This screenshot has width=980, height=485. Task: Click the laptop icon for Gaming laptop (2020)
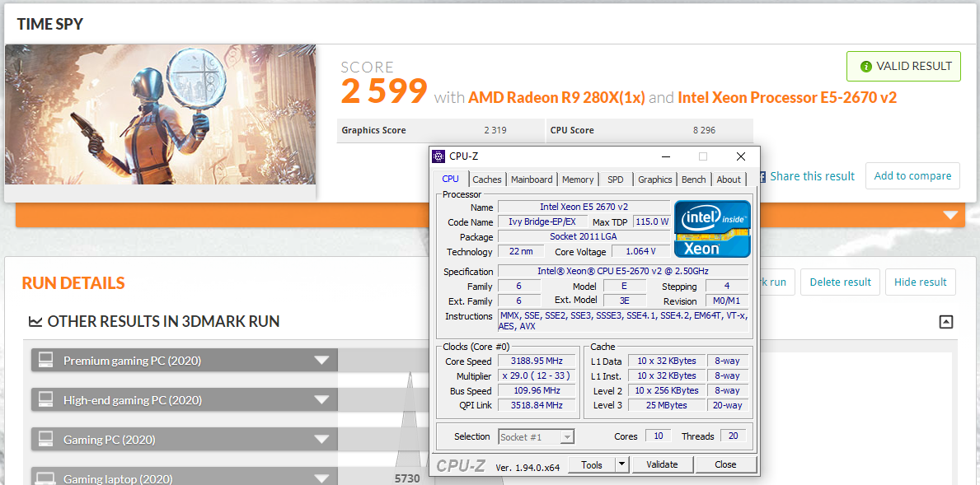pyautogui.click(x=46, y=478)
